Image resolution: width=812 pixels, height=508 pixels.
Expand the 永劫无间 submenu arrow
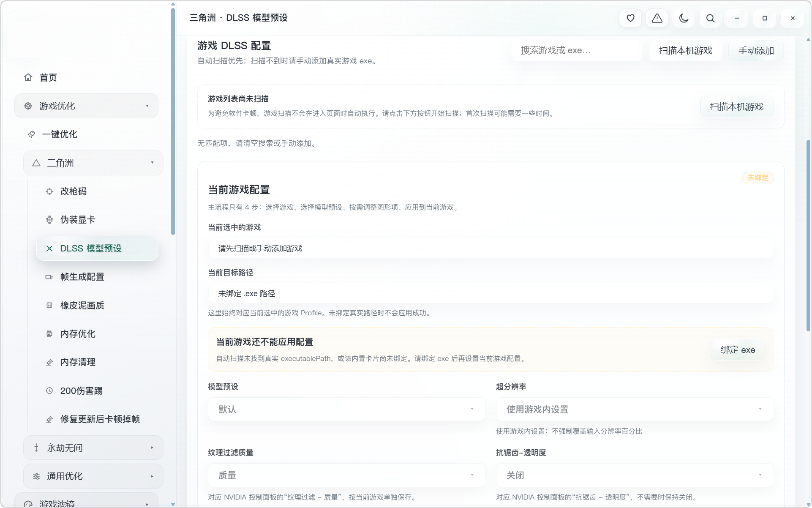(x=152, y=448)
